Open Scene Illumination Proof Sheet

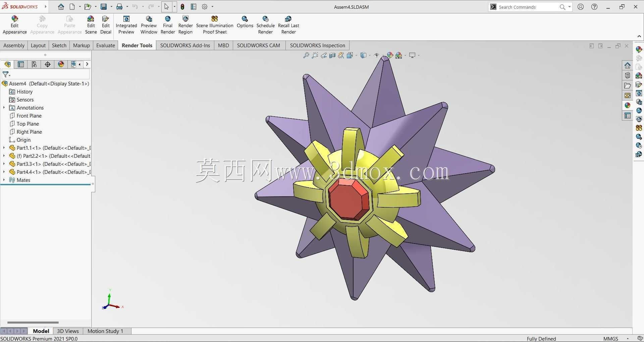[x=215, y=25]
